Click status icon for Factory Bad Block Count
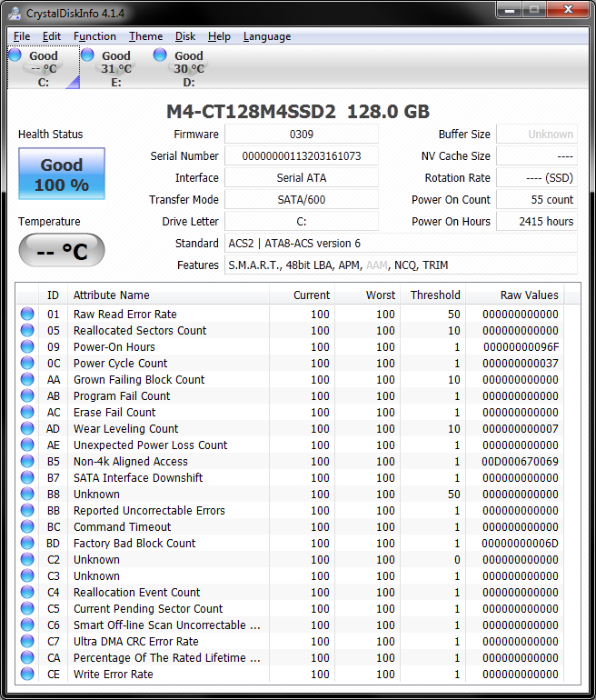The height and width of the screenshot is (700, 596). click(x=27, y=543)
